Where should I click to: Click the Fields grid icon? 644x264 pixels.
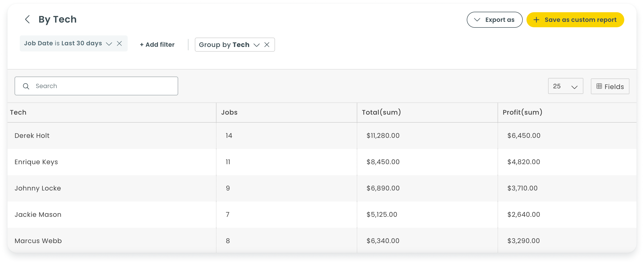pyautogui.click(x=599, y=86)
